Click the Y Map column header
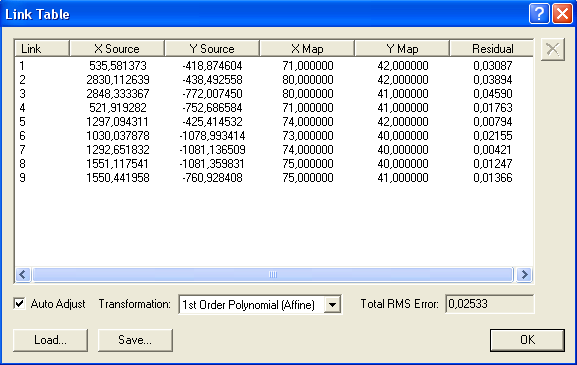The image size is (577, 365). pos(402,49)
